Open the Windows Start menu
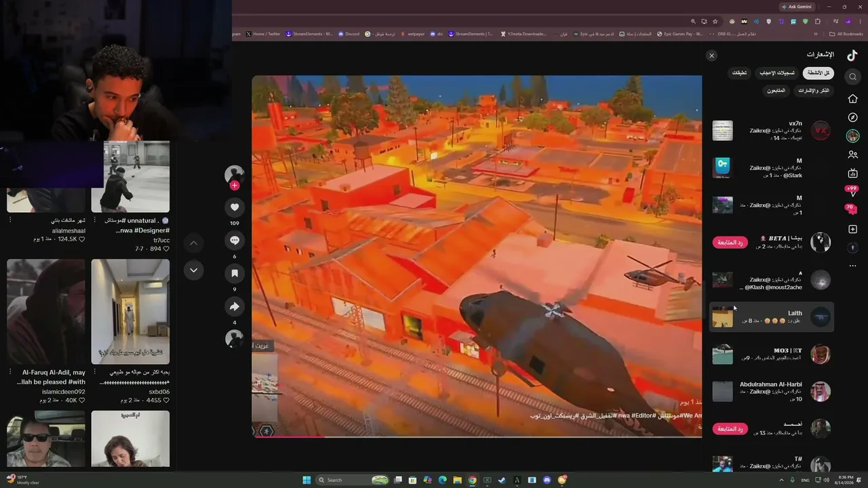 pos(307,480)
